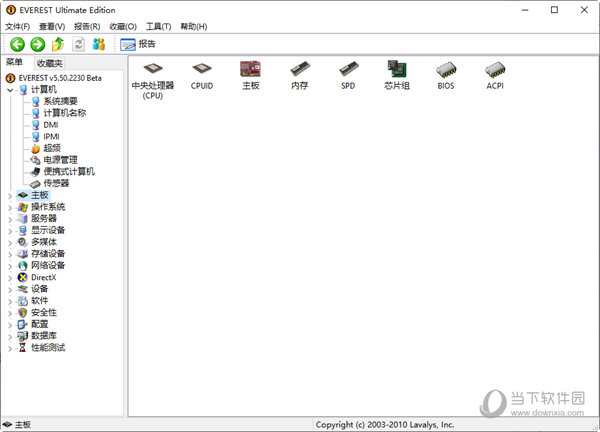Image resolution: width=600 pixels, height=432 pixels.
Task: Select 便携式计算机 tree item
Action: point(69,172)
